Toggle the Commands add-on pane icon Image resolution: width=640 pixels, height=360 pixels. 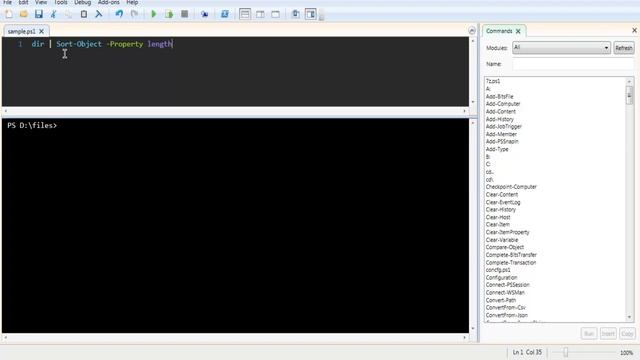pos(311,14)
